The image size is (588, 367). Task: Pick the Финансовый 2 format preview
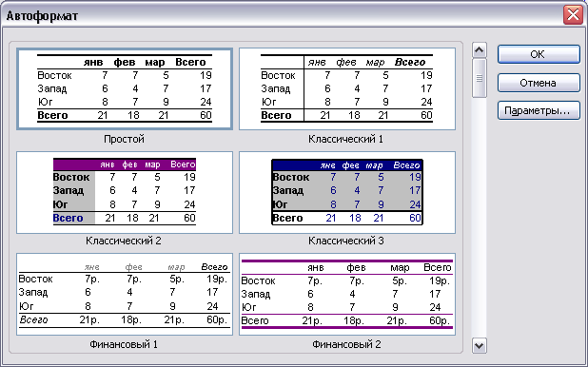[x=347, y=295]
